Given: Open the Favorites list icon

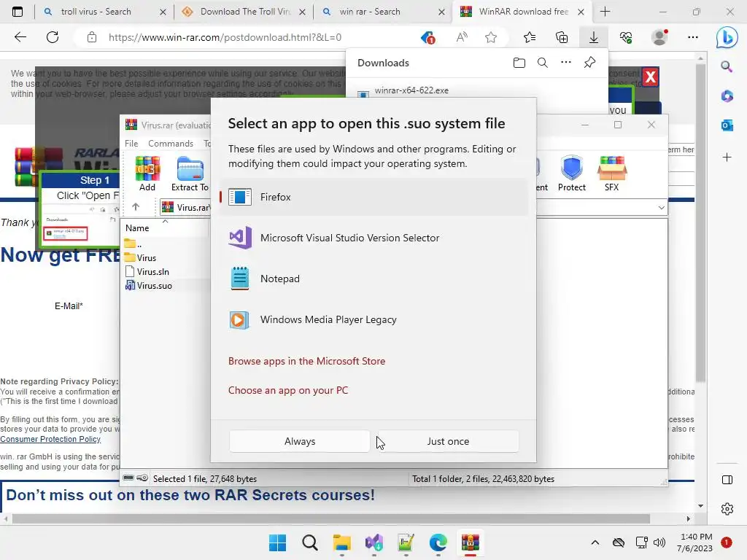Looking at the screenshot, I should click(x=530, y=37).
